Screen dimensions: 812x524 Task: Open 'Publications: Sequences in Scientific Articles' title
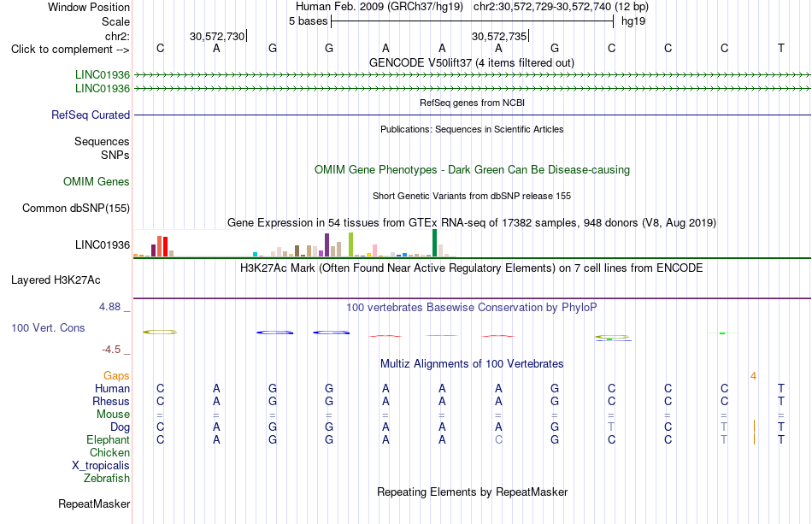pyautogui.click(x=472, y=129)
